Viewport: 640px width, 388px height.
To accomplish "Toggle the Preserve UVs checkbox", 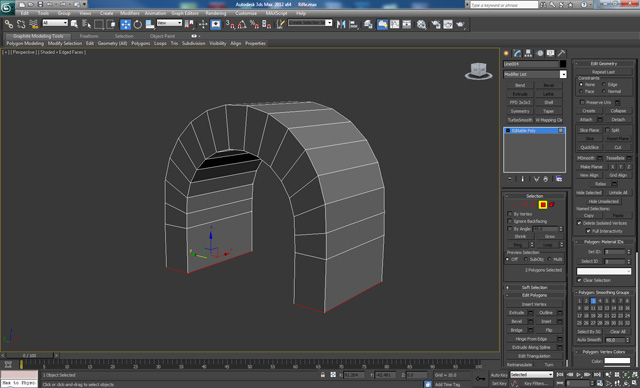I will click(x=582, y=102).
